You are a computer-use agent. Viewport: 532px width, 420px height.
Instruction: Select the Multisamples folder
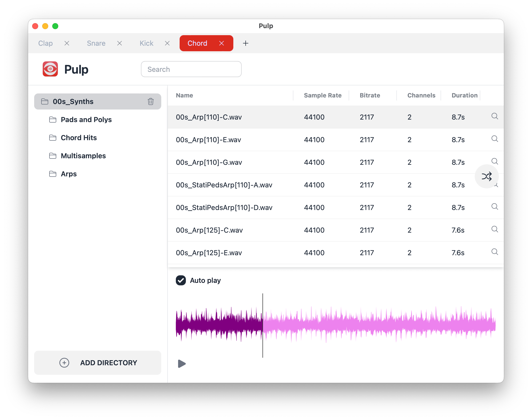[83, 155]
